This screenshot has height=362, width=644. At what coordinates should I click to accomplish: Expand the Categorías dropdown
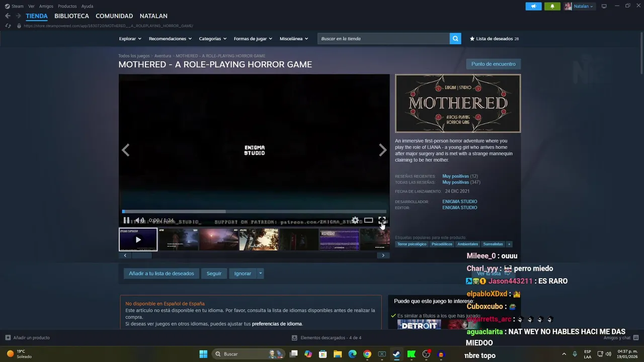(x=212, y=39)
